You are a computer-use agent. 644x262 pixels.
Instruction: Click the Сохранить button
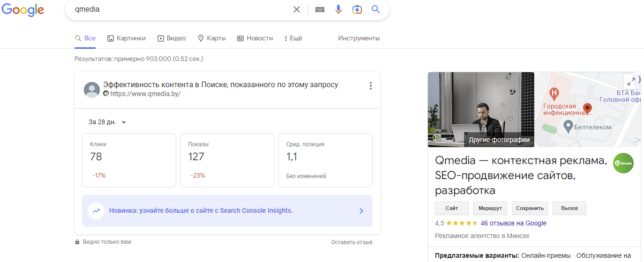[530, 209]
